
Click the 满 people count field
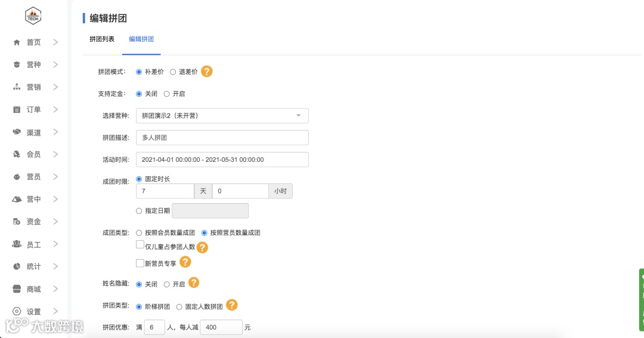154,327
